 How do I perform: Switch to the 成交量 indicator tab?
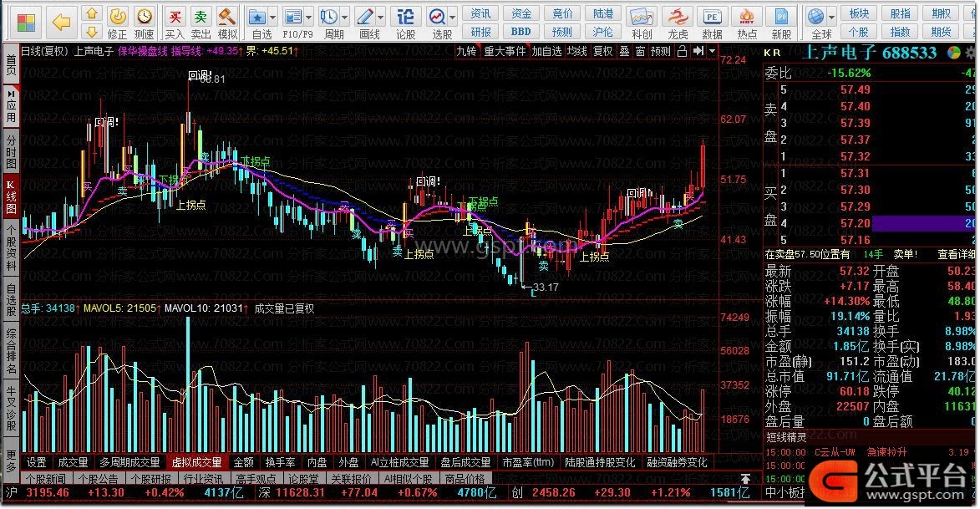click(x=74, y=463)
